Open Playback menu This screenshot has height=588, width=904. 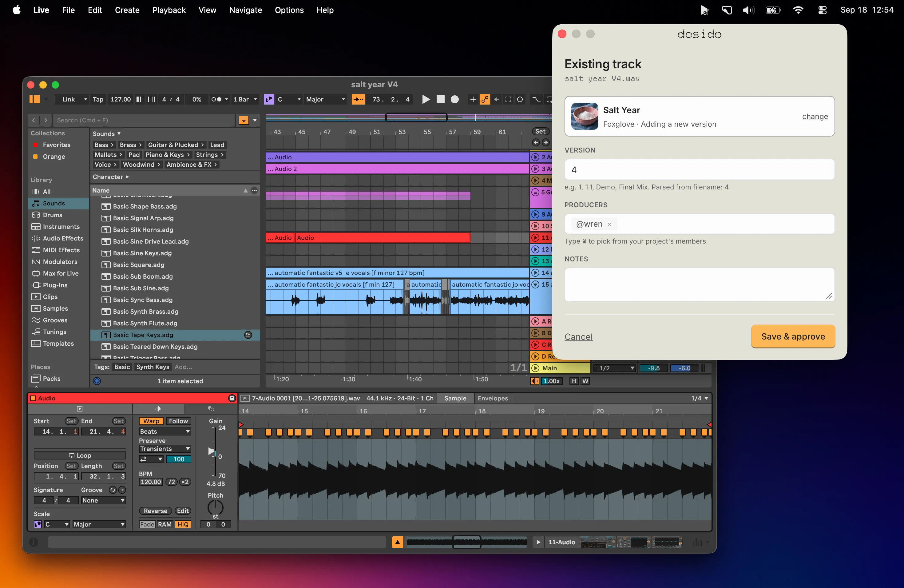coord(169,10)
